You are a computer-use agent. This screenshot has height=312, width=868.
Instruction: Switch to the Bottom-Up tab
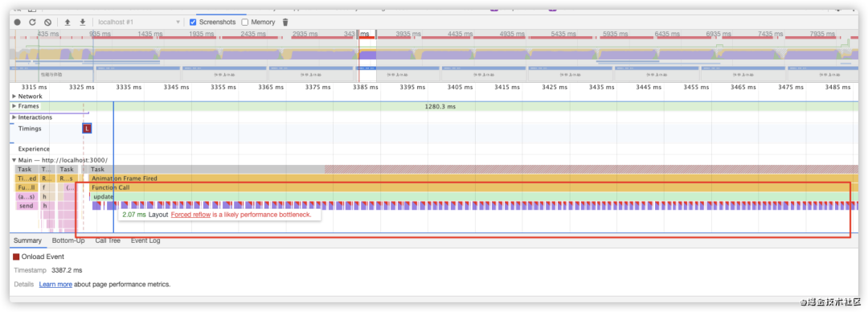pyautogui.click(x=68, y=240)
